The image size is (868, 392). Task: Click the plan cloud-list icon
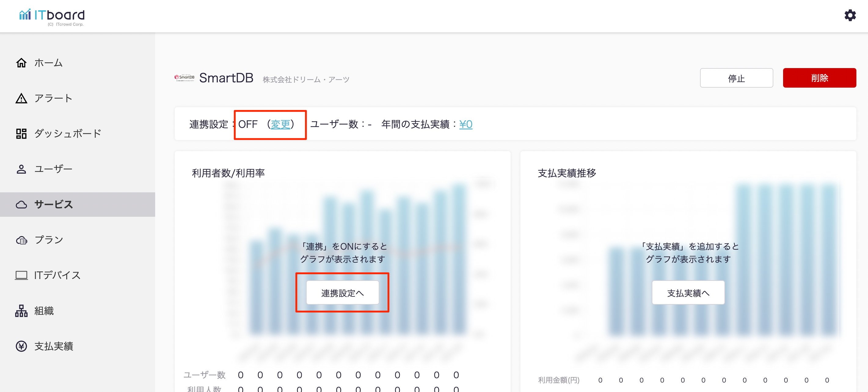[21, 240]
